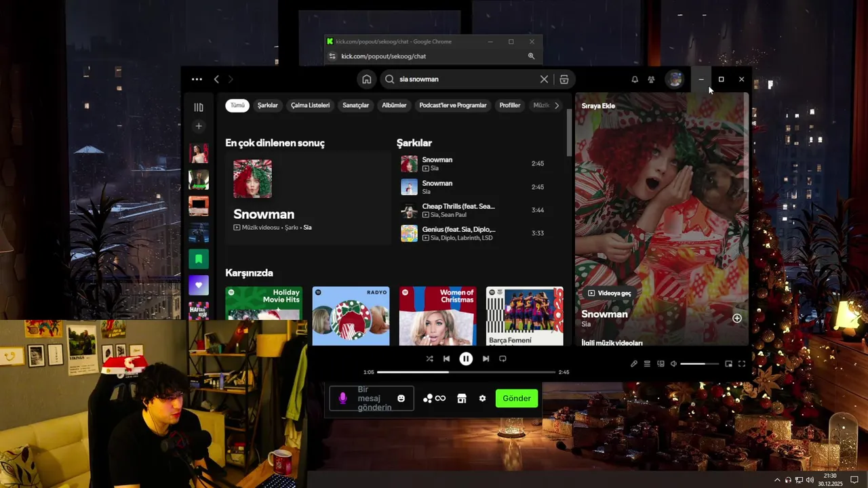Open Sia artist in now playing panel
Screen dimensions: 868x488
pyautogui.click(x=586, y=325)
